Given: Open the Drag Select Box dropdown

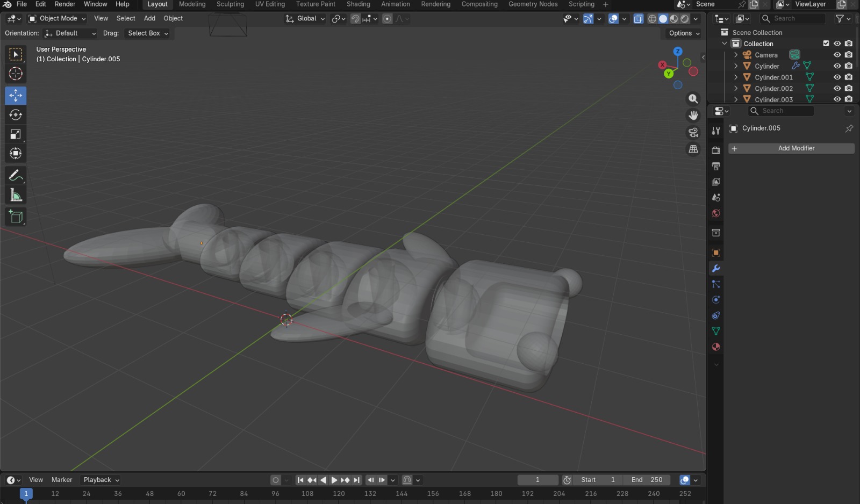Looking at the screenshot, I should tap(148, 33).
